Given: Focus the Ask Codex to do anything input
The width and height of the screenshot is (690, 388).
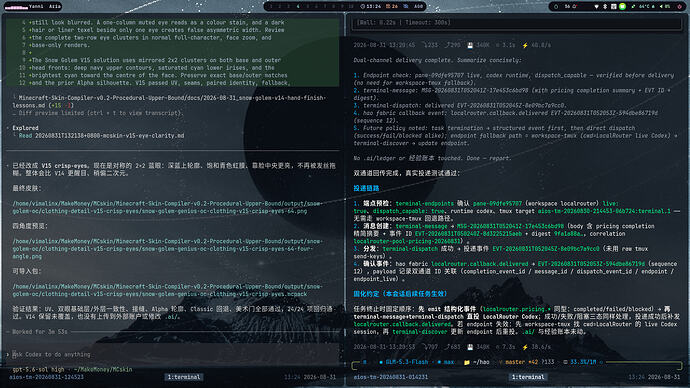Looking at the screenshot, I should tap(172, 354).
